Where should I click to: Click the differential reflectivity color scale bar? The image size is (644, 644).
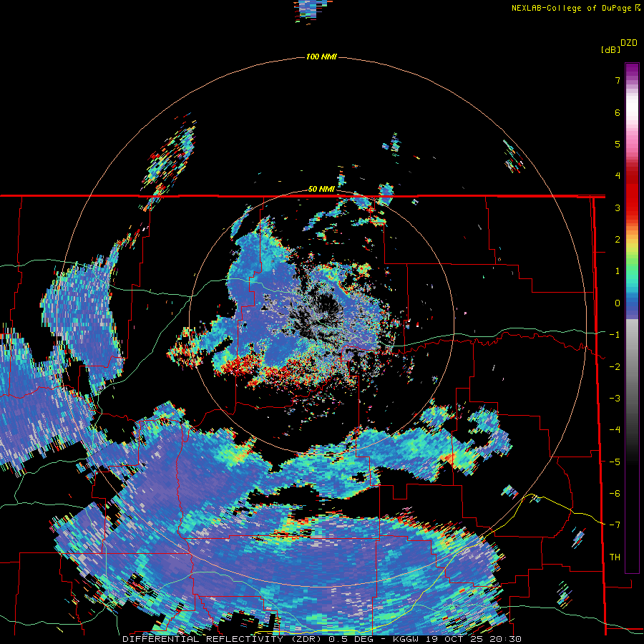point(632,318)
